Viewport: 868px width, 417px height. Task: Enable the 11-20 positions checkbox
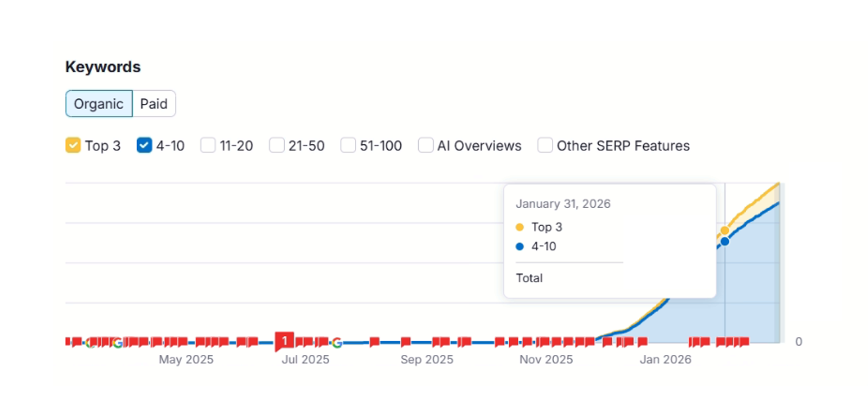coord(208,146)
